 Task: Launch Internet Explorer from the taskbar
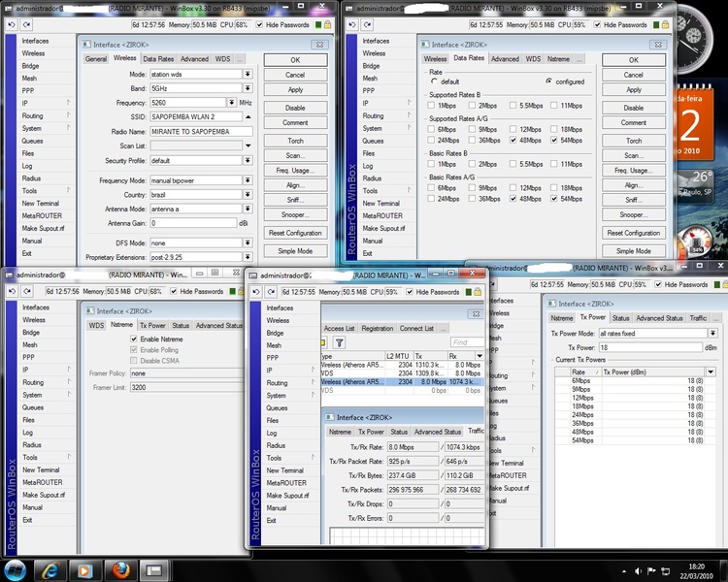[50, 571]
